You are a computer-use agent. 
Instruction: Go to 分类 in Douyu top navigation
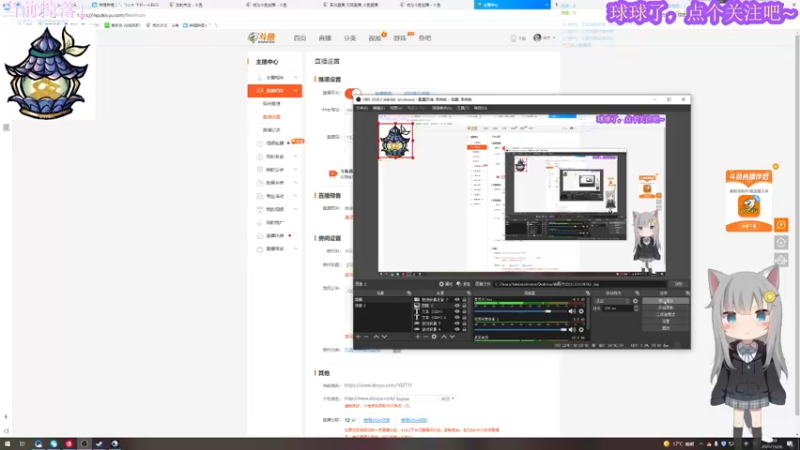point(349,38)
